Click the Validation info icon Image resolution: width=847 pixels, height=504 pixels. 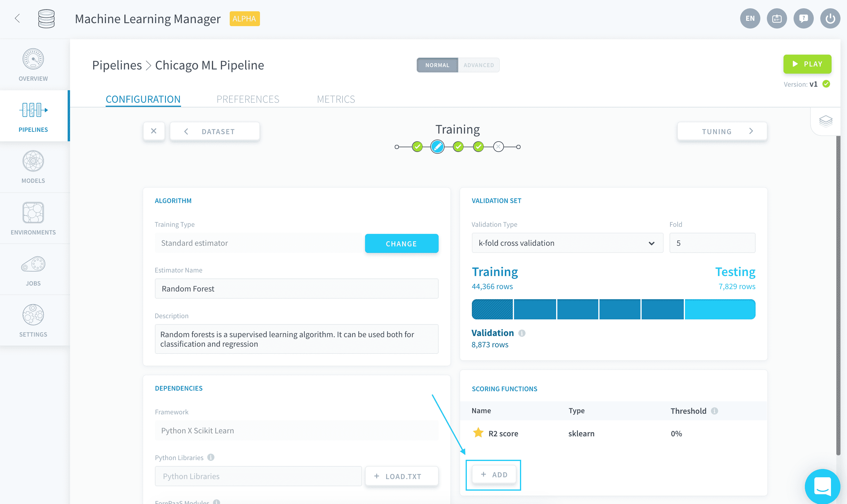point(522,333)
